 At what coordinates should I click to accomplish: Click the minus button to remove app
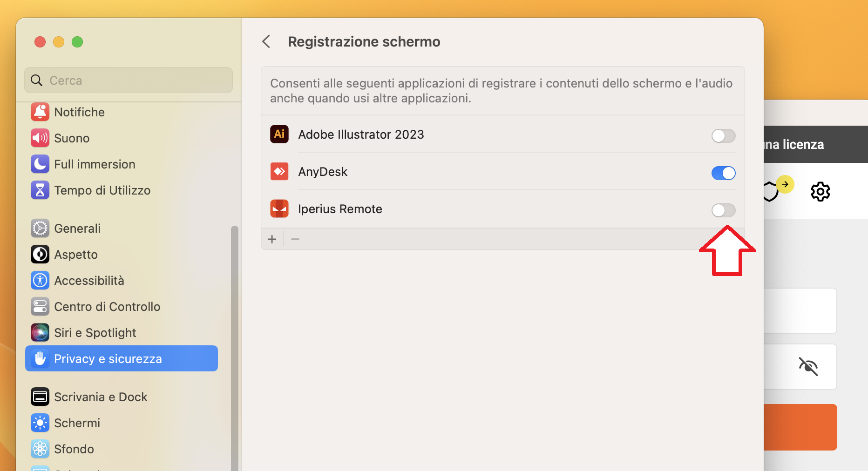pyautogui.click(x=295, y=239)
